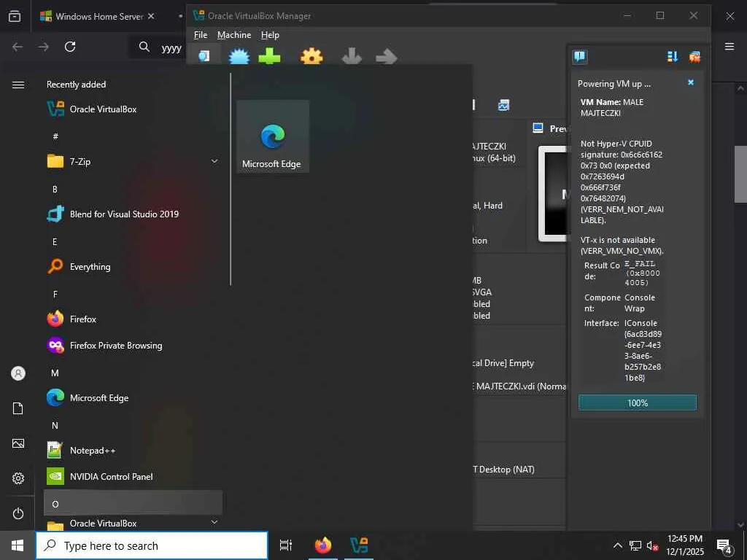Launch recently added Oracle VirtualBox
Screen dimensions: 747x560
tap(133, 109)
